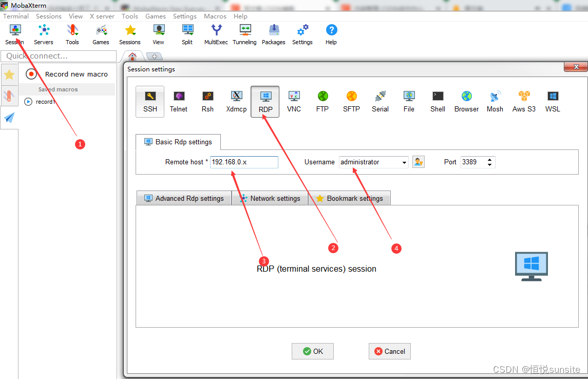This screenshot has width=588, height=379.
Task: Select the Mosh session type
Action: [x=495, y=101]
